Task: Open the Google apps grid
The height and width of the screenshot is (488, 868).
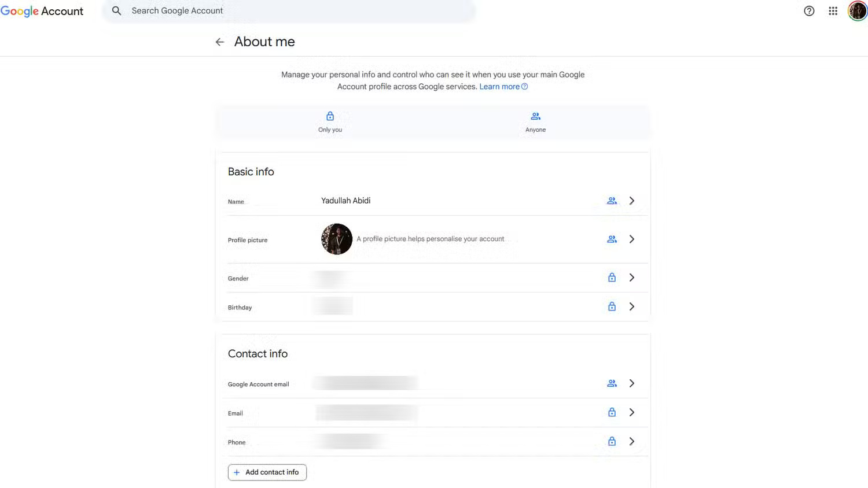Action: coord(833,10)
